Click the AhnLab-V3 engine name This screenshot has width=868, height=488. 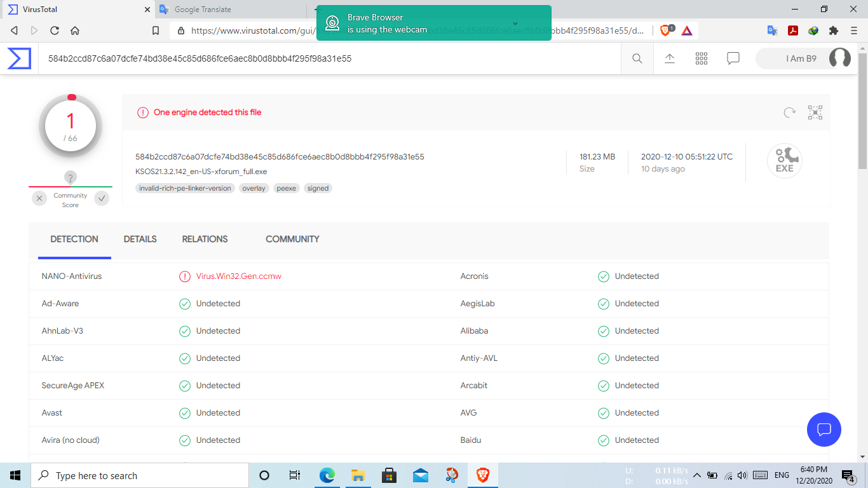62,331
